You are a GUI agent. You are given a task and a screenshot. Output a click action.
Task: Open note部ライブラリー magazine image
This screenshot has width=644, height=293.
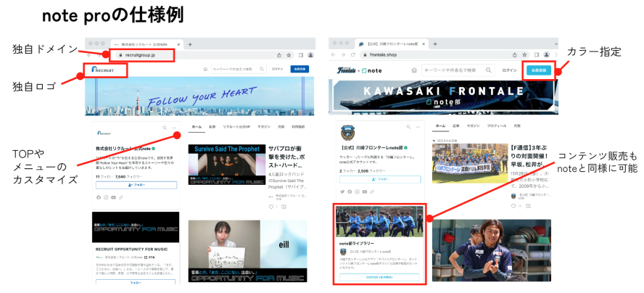(x=379, y=221)
